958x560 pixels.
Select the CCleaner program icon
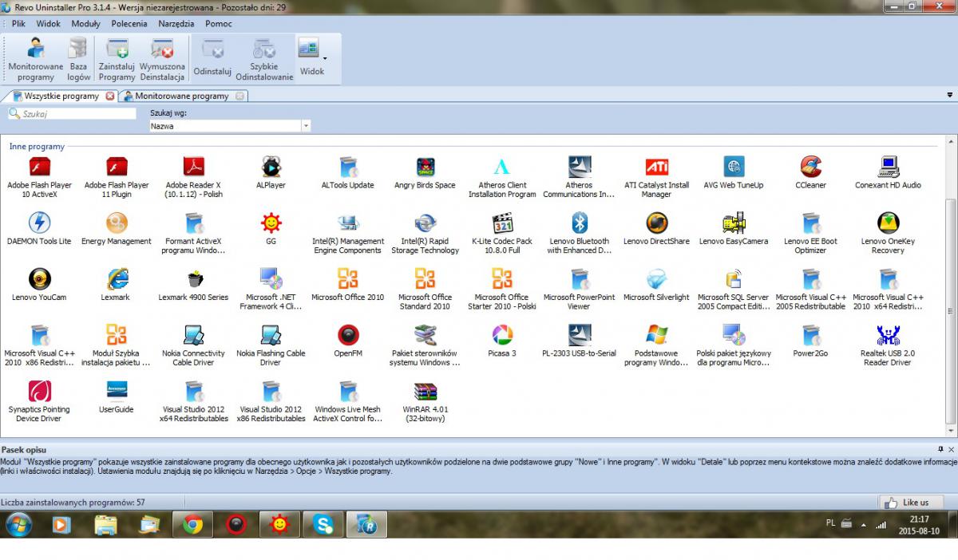[810, 173]
